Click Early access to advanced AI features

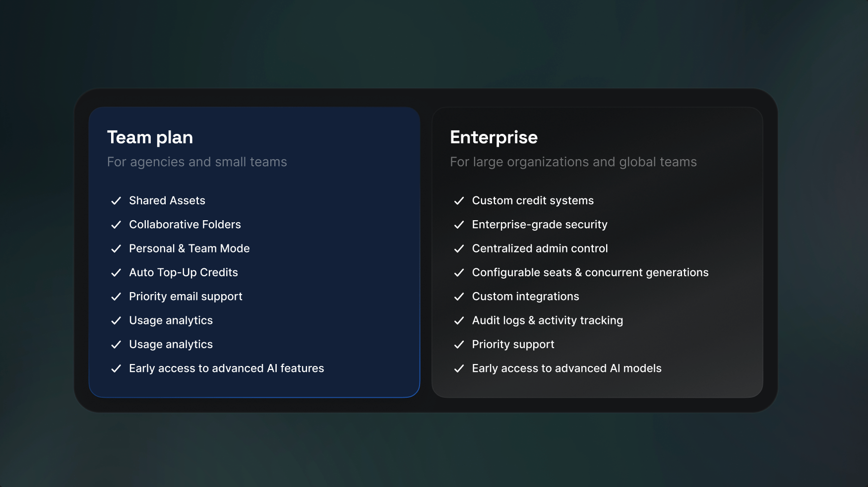click(227, 368)
